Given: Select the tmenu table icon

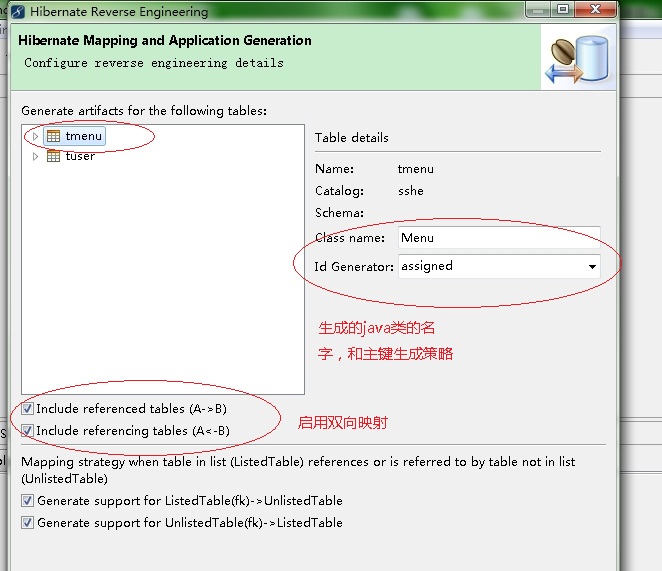Looking at the screenshot, I should click(53, 136).
